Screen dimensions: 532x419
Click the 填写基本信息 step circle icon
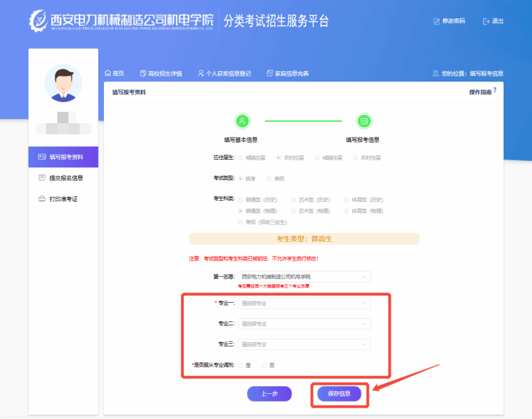pos(242,121)
